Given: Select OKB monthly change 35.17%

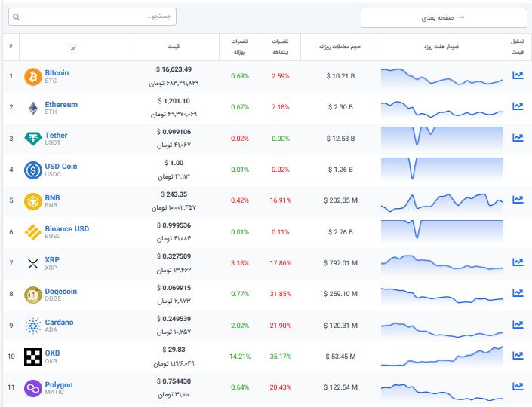Looking at the screenshot, I should [x=281, y=357].
